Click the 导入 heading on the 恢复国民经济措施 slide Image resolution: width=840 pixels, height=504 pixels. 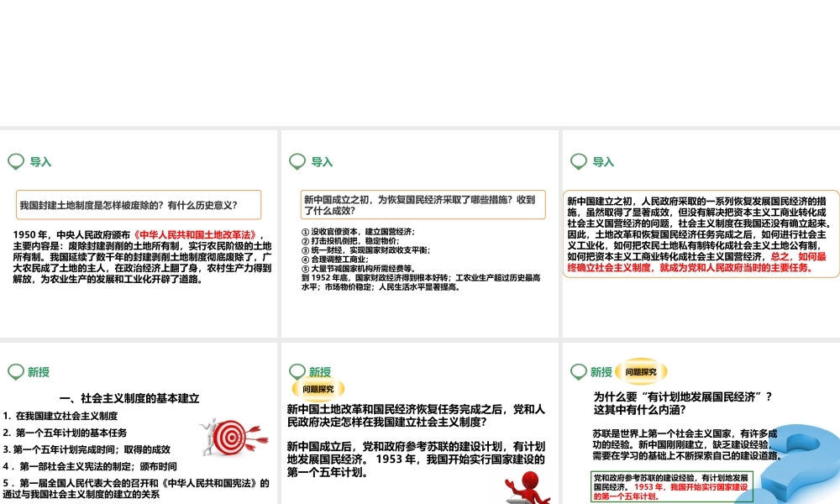point(322,162)
